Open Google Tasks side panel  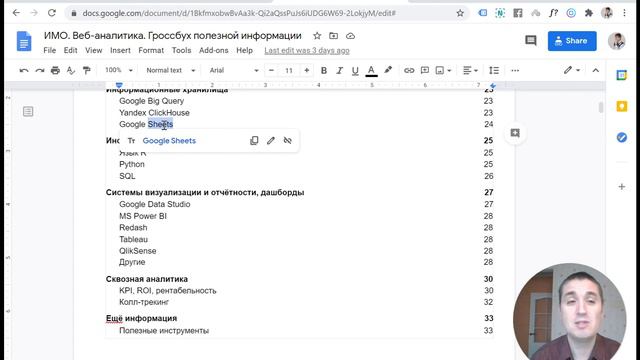[x=622, y=138]
